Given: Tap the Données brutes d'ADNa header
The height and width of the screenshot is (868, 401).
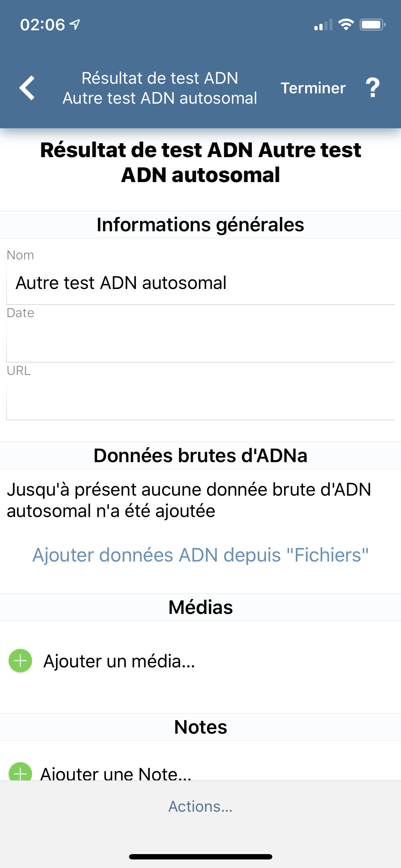Looking at the screenshot, I should click(200, 455).
